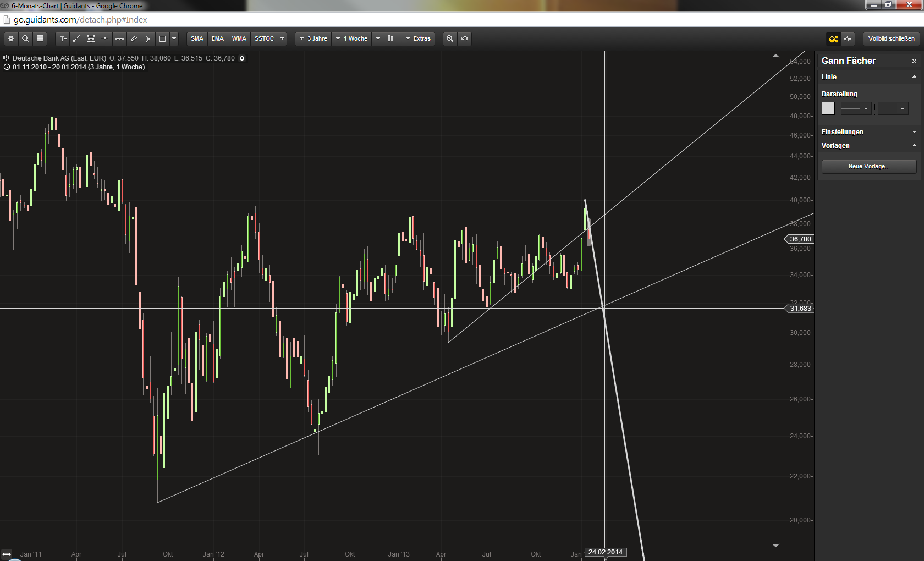Select the text annotation tool (T+)

tap(63, 38)
